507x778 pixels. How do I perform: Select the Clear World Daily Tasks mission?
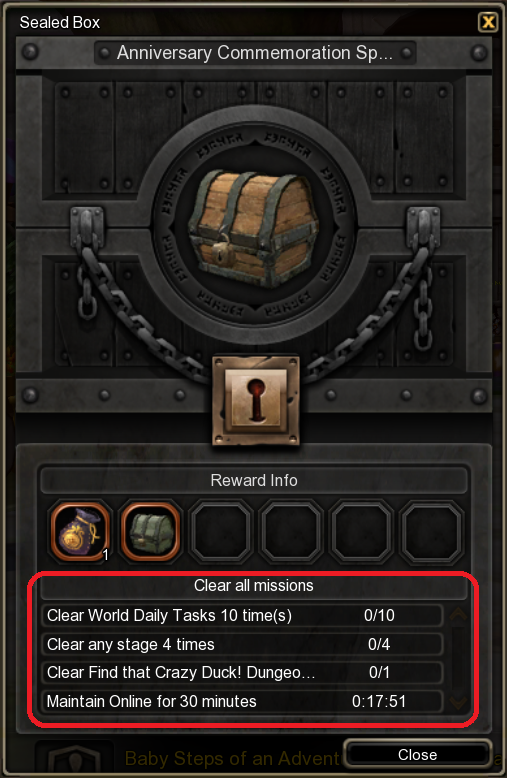(x=242, y=615)
